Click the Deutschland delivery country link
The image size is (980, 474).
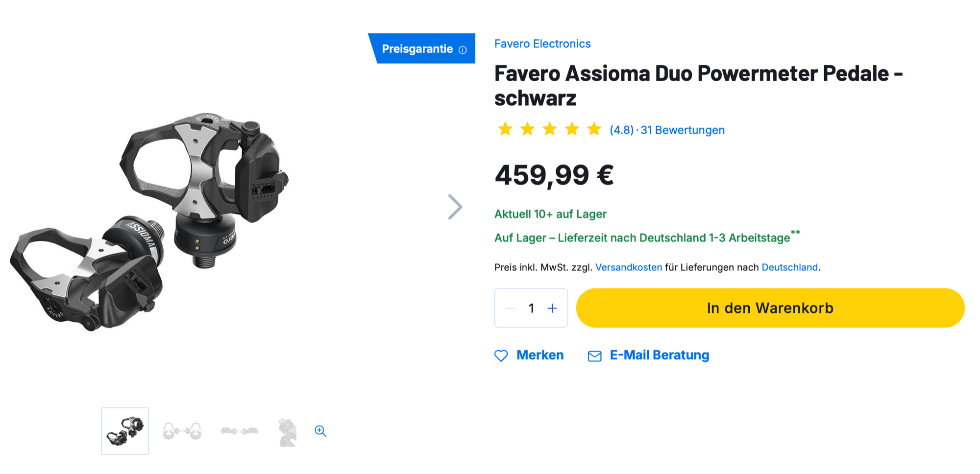point(789,267)
